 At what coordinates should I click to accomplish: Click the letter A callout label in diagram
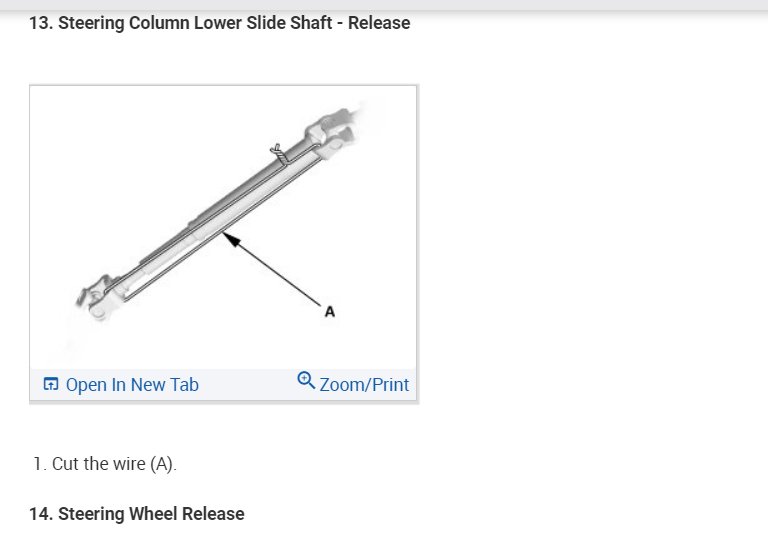coord(330,312)
